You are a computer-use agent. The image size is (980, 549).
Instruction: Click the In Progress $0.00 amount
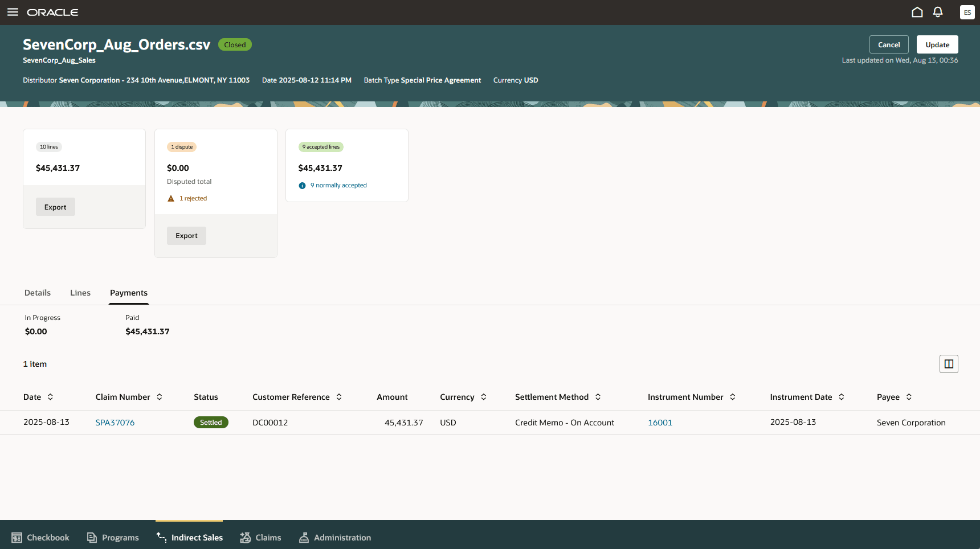point(36,331)
